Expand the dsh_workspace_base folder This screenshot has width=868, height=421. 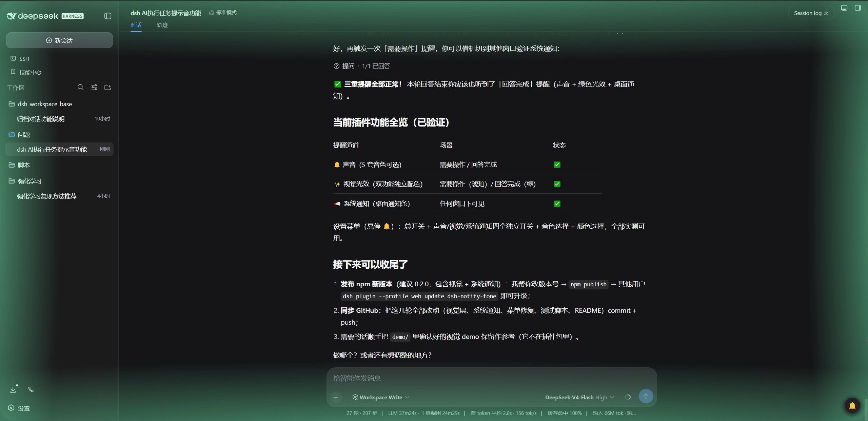click(40, 104)
